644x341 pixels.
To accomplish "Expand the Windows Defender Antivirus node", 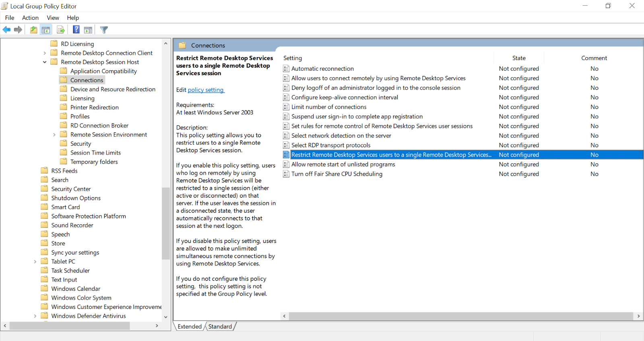I will pos(35,316).
